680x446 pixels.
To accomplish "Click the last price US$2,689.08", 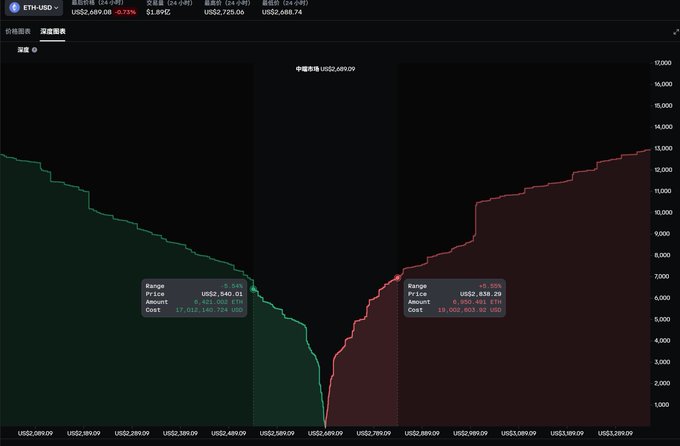I will point(92,12).
